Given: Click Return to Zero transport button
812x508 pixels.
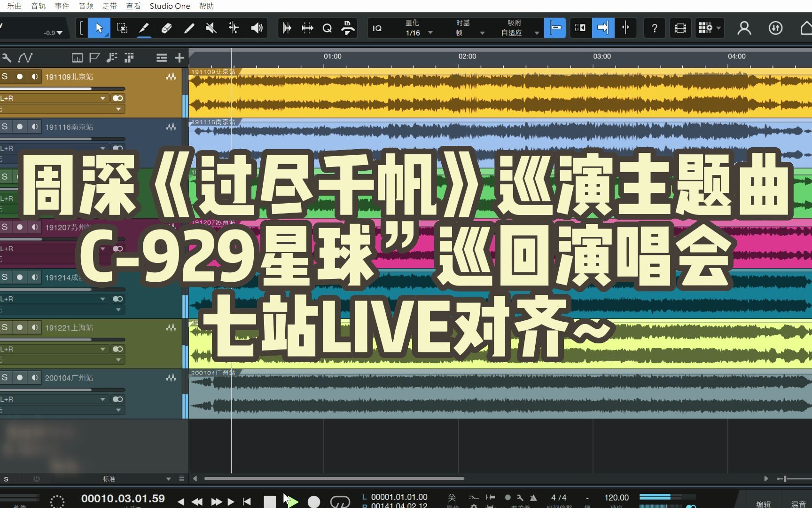Looking at the screenshot, I should (247, 501).
